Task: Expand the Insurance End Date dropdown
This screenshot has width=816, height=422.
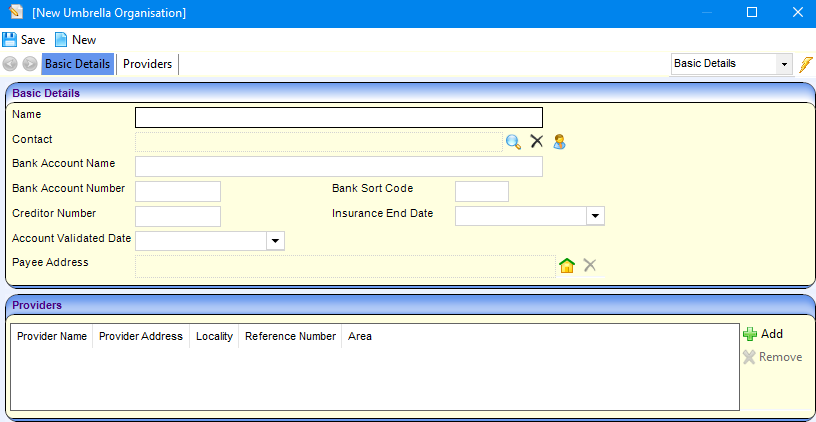Action: pyautogui.click(x=594, y=216)
